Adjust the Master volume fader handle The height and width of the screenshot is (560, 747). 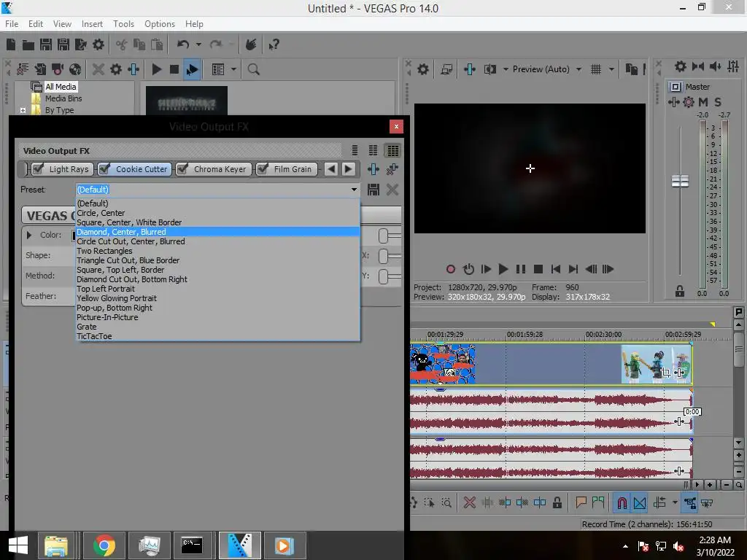(x=680, y=182)
